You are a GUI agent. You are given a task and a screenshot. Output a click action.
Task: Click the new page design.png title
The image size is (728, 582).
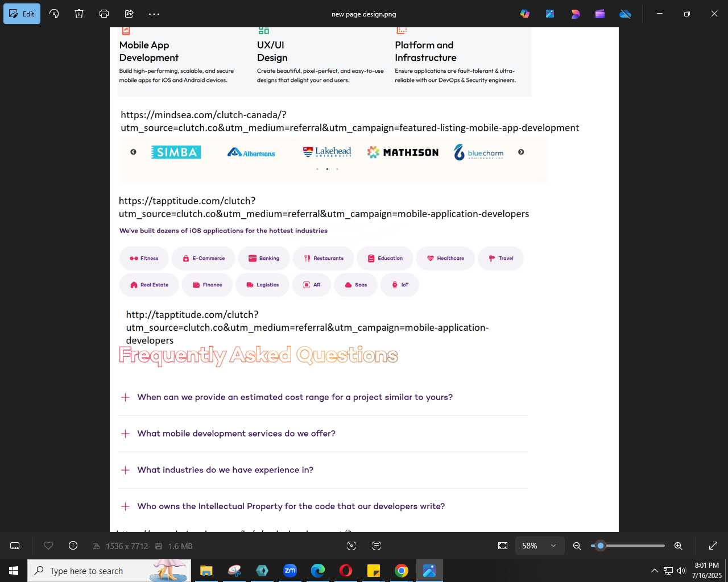point(364,14)
